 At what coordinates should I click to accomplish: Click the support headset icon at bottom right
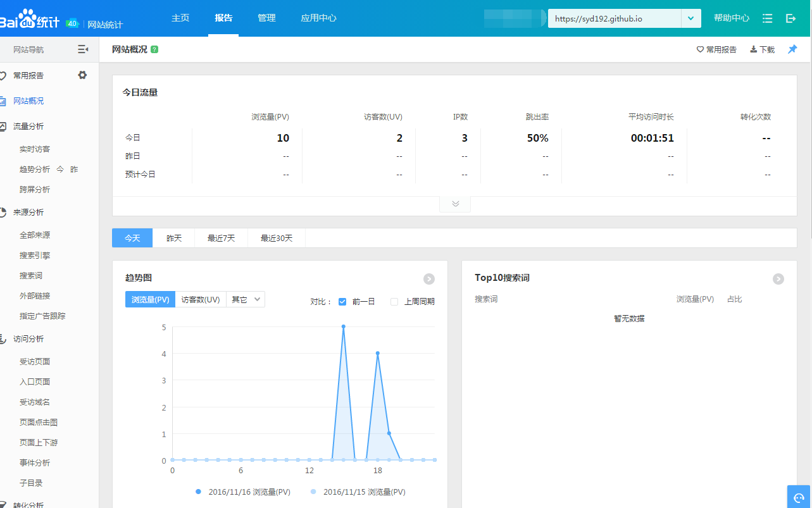pyautogui.click(x=799, y=497)
